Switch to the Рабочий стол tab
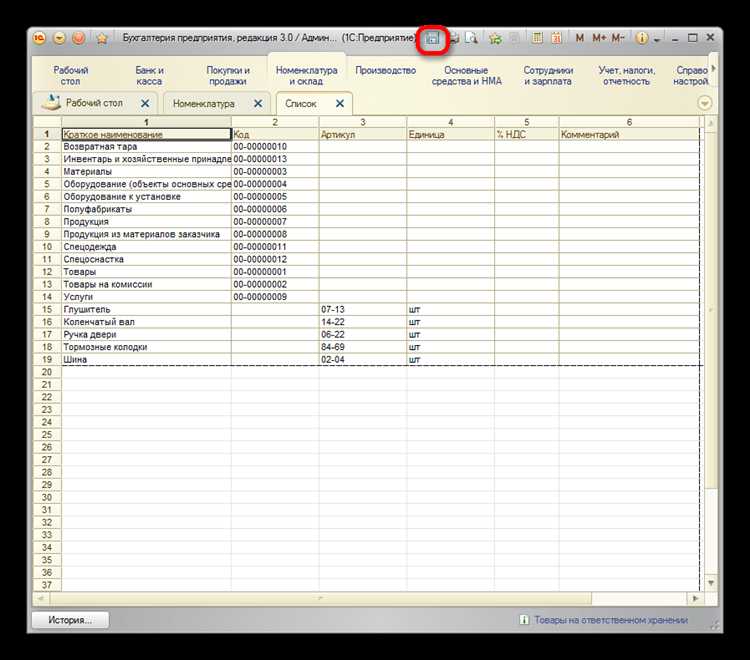 click(x=93, y=103)
